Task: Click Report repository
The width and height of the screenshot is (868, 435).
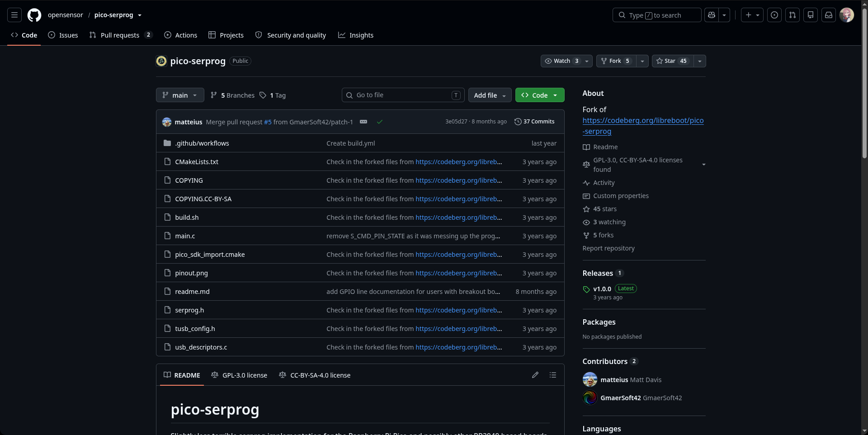Action: pyautogui.click(x=609, y=248)
